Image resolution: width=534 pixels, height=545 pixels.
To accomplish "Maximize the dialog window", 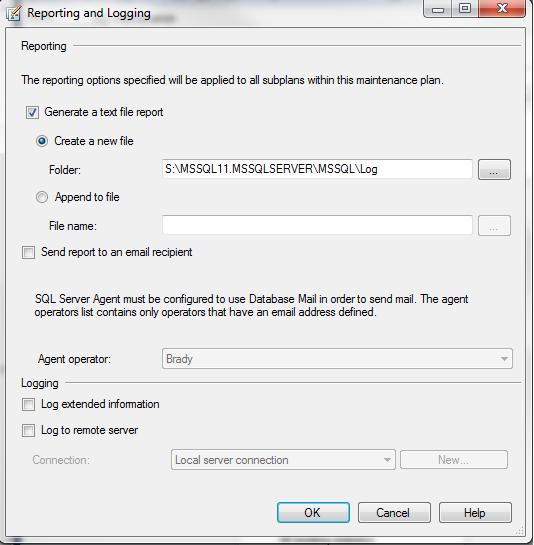I will [465, 8].
